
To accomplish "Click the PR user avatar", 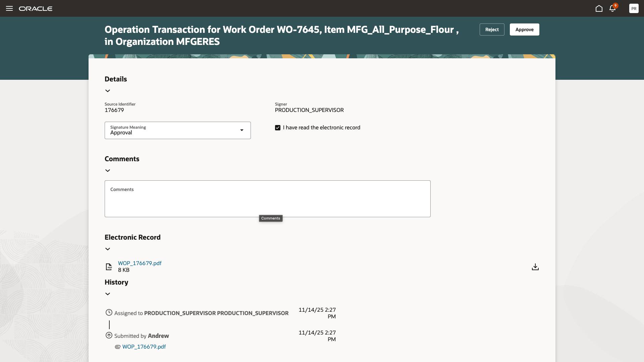I will (634, 8).
